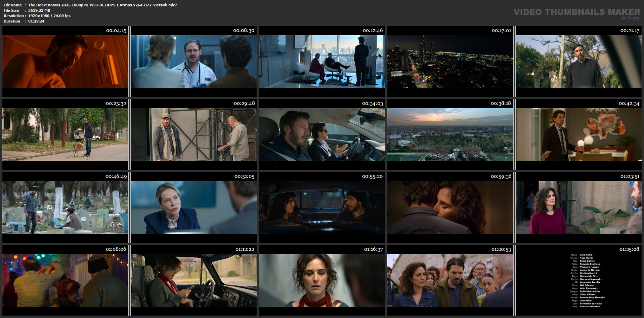
Task: Open the 01:12:22 thumbnail of woman in vintage car
Action: pyautogui.click(x=194, y=280)
